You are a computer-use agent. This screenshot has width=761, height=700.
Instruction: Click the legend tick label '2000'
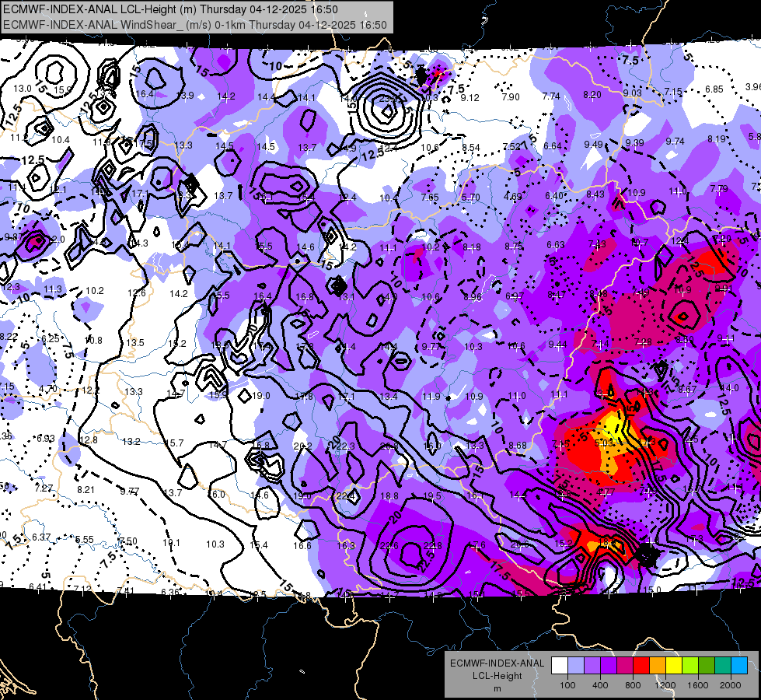(x=731, y=685)
